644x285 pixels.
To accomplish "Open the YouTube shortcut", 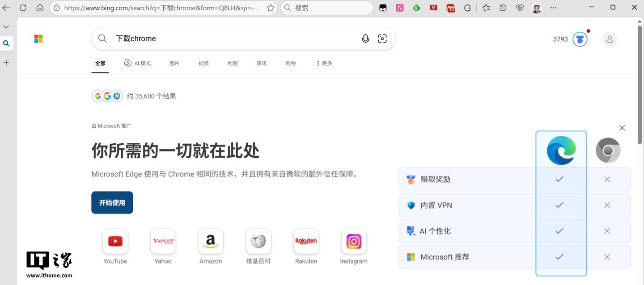I will click(115, 247).
